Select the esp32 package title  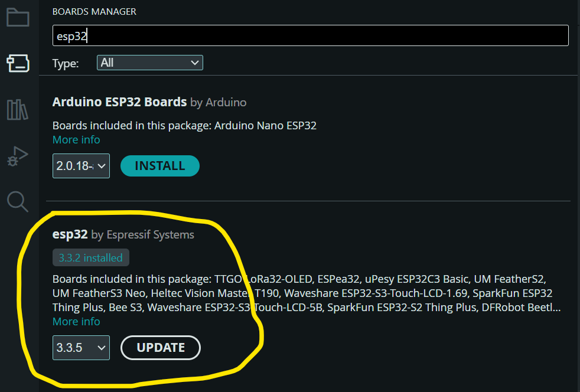tap(70, 234)
